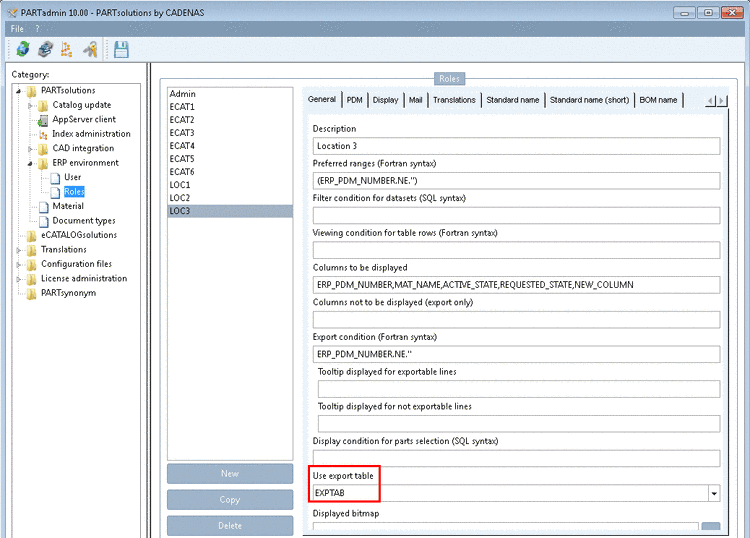This screenshot has height=538, width=750.
Task: Click the Columns to be displayed field
Action: point(517,285)
